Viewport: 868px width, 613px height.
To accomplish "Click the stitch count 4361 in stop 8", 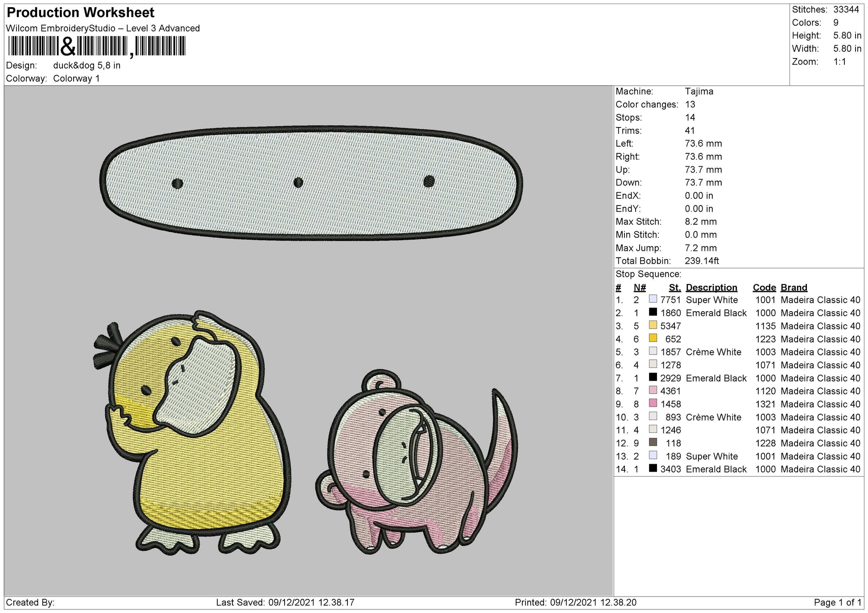I will click(671, 391).
